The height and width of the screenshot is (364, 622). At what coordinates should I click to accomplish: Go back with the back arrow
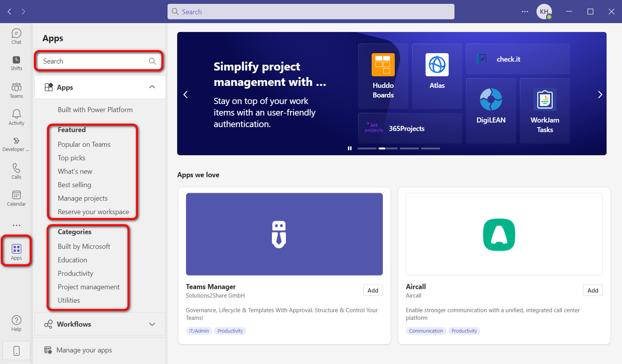click(x=10, y=12)
